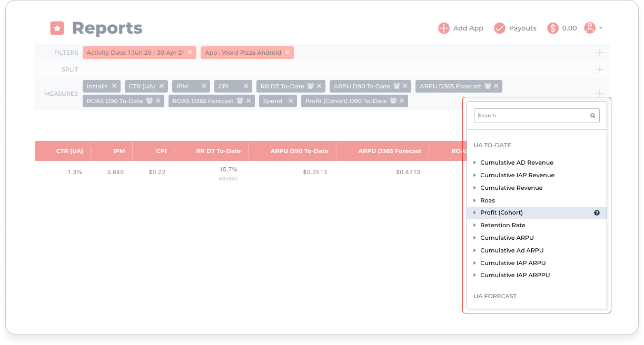Select the 15.7% retention rate value
644x345 pixels.
(229, 169)
